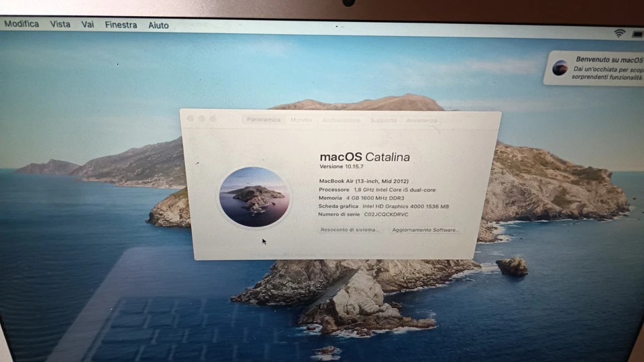Image resolution: width=644 pixels, height=362 pixels.
Task: Open the Modifica menu
Action: tap(21, 24)
